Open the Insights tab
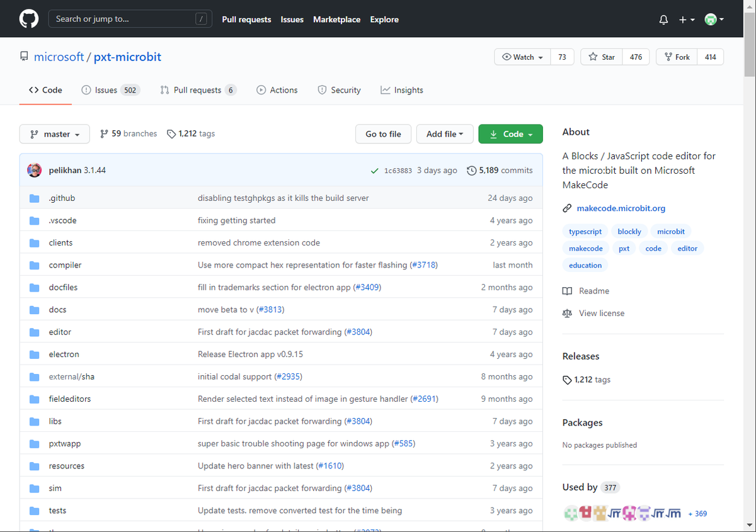The width and height of the screenshot is (756, 532). tap(402, 90)
